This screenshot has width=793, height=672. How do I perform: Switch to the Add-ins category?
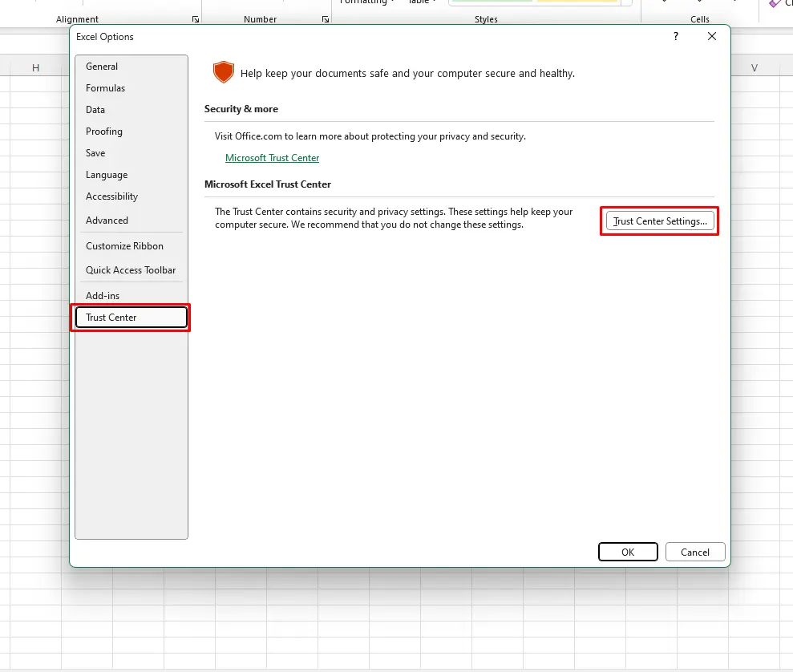103,296
